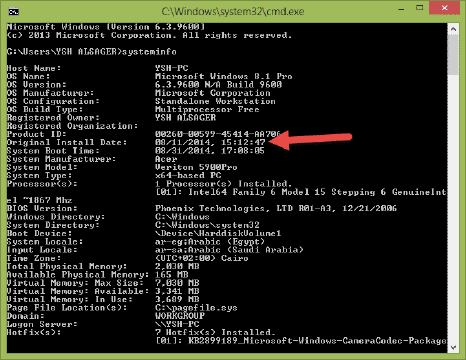Click the Virtual Memory In Use value 3,689 MB
The width and height of the screenshot is (466, 360).
click(x=177, y=299)
